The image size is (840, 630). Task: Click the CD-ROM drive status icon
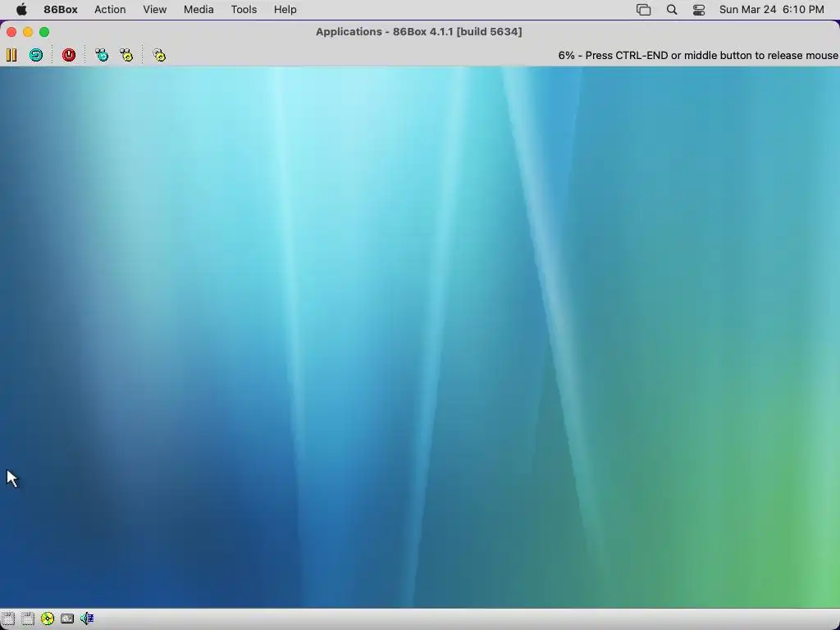pyautogui.click(x=48, y=619)
